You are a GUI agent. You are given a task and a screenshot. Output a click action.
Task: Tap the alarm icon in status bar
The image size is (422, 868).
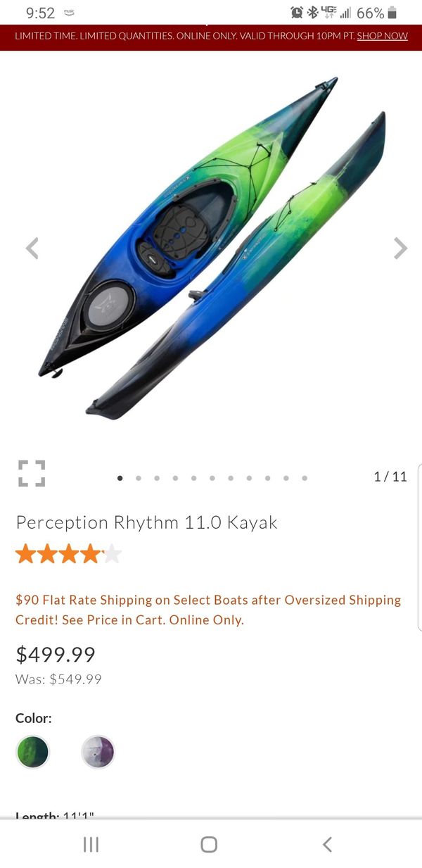[x=297, y=13]
